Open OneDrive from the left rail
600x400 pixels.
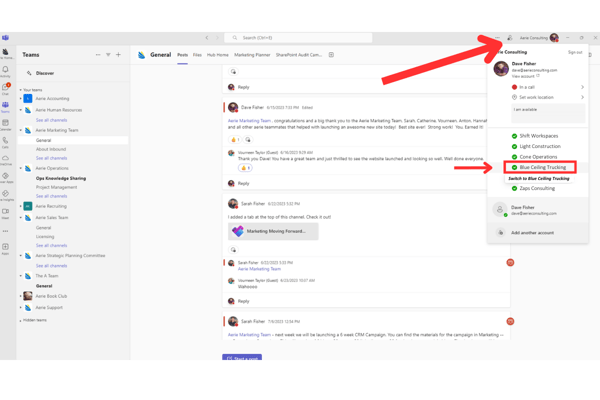coord(5,160)
